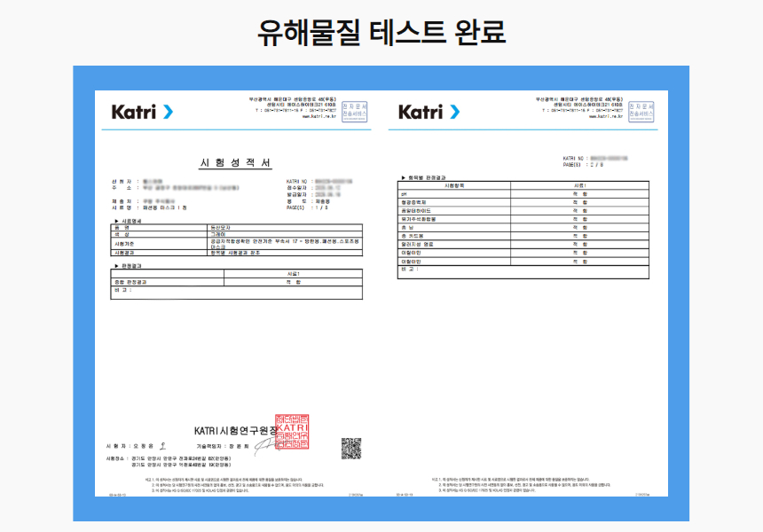Viewport: 763px width, 532px height.
Task: Click the 총 납 row label
Action: [407, 228]
